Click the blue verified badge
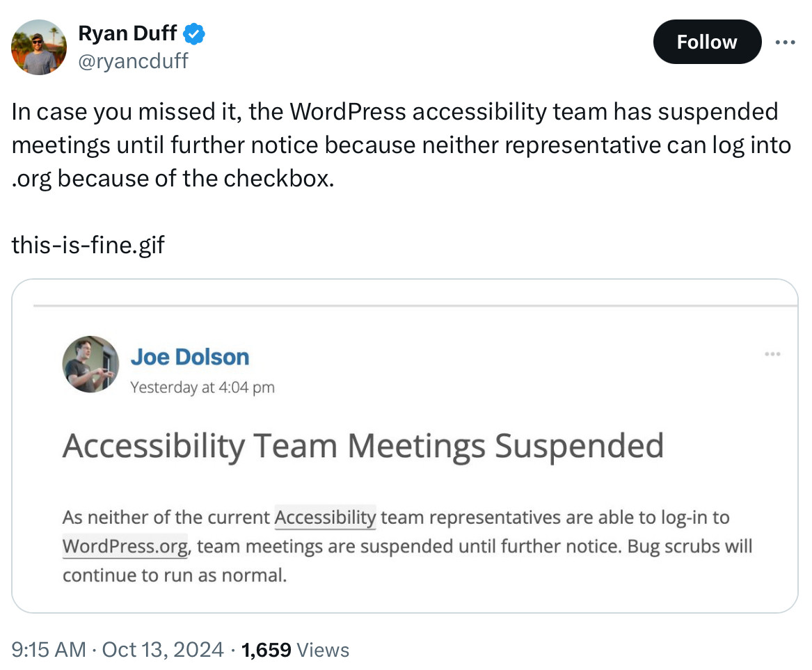This screenshot has width=812, height=670. point(193,33)
